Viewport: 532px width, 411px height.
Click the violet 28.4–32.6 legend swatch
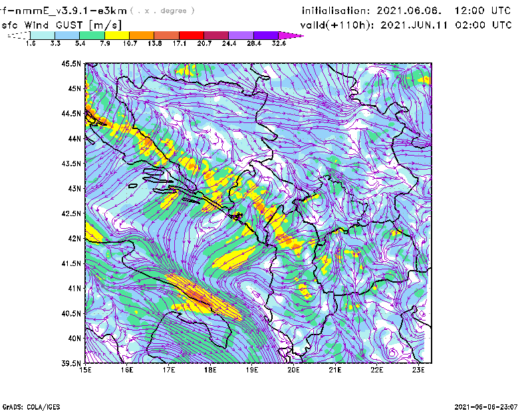(266, 35)
